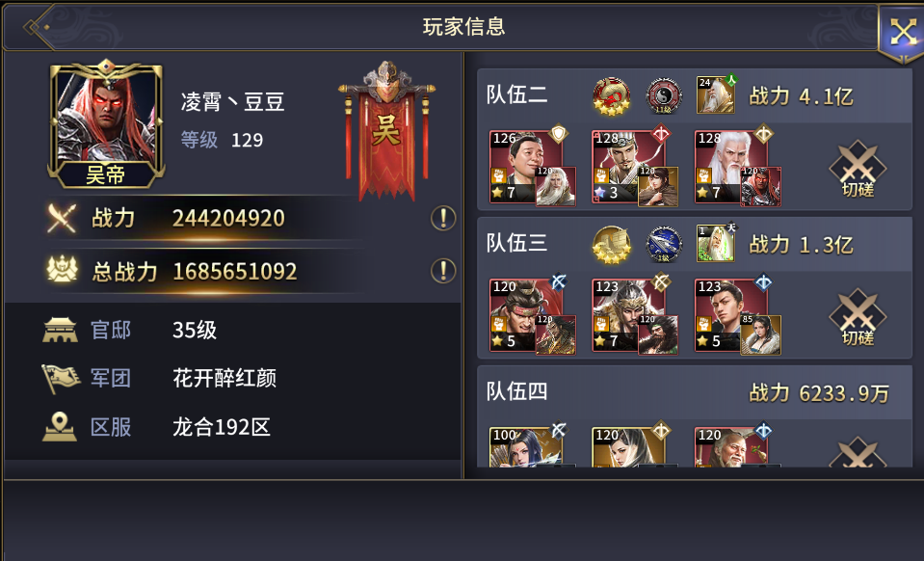View the level 120 headband hero in 队伍三
924x561 pixels.
[x=526, y=315]
